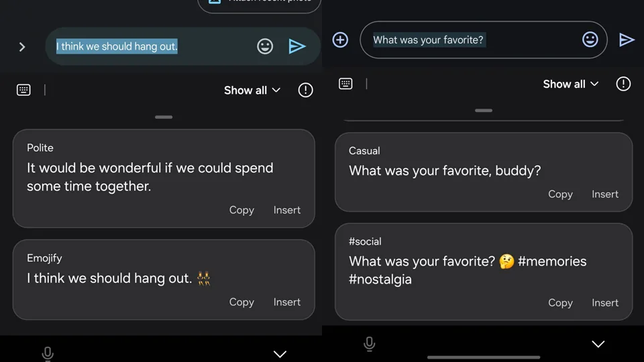Insert the Emojify suggestion
Image resolution: width=644 pixels, height=362 pixels.
pos(287,302)
